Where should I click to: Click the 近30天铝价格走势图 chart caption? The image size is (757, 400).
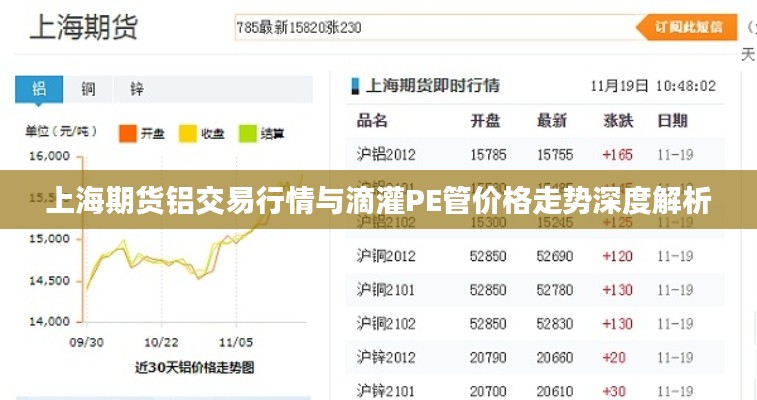(x=194, y=367)
